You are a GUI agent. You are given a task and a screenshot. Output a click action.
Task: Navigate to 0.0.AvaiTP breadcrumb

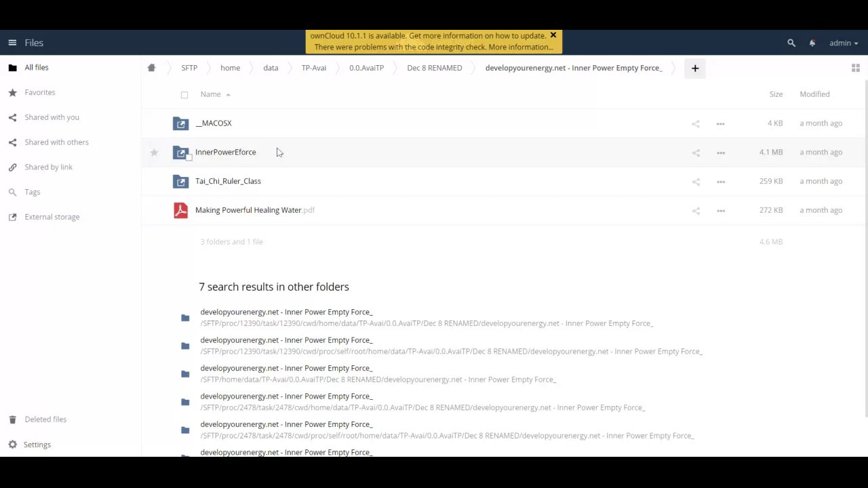point(366,68)
